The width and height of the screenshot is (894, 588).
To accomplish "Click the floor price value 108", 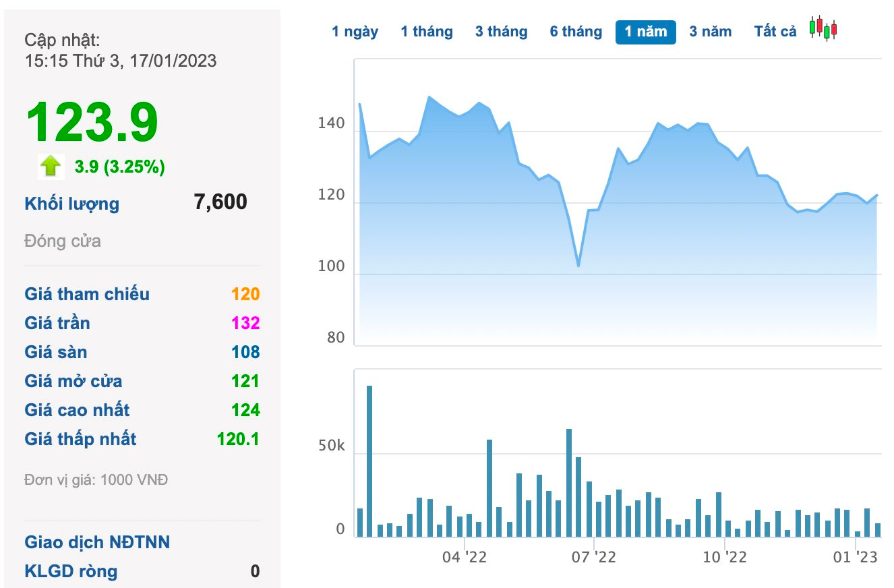I will tap(245, 352).
